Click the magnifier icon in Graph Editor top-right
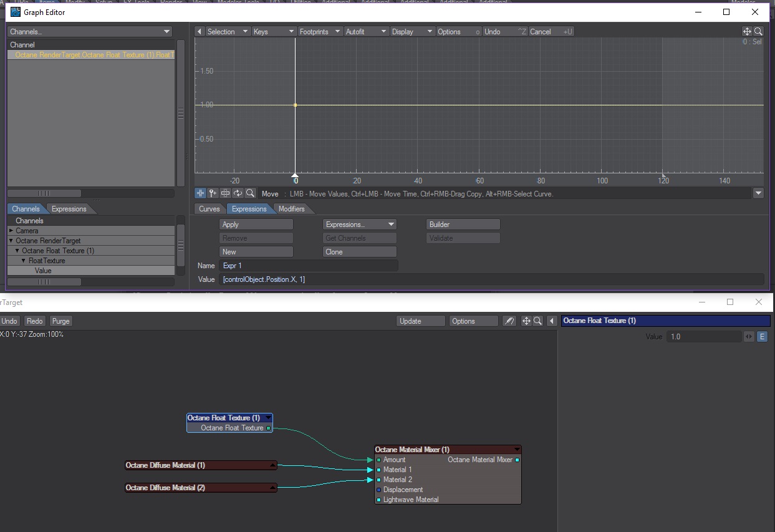Viewport: 775px width, 532px height. pyautogui.click(x=758, y=31)
